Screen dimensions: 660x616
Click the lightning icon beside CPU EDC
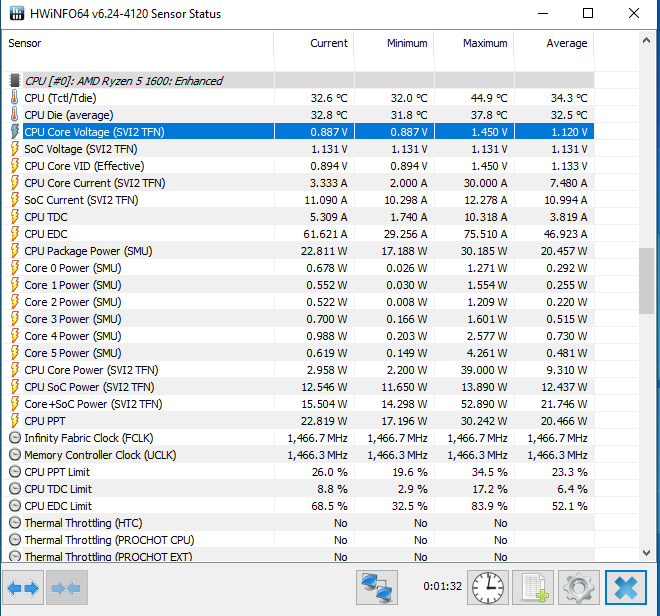point(14,234)
